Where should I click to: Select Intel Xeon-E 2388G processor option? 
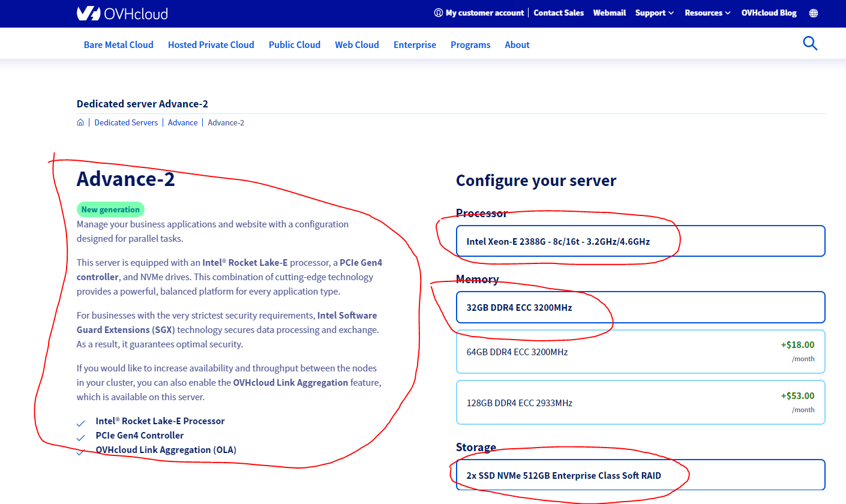pos(641,241)
